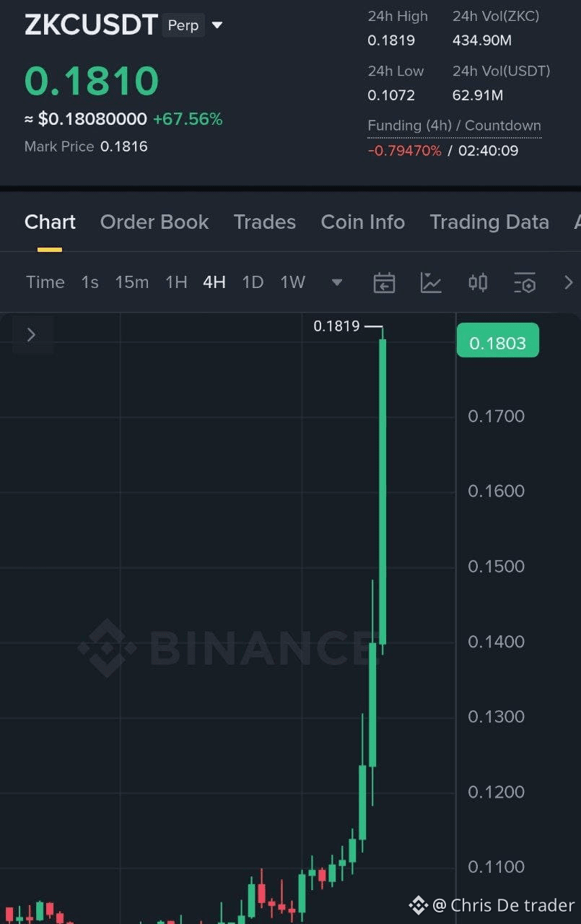This screenshot has width=581, height=924.
Task: Open the technical indicators line-chart icon
Action: 431,283
